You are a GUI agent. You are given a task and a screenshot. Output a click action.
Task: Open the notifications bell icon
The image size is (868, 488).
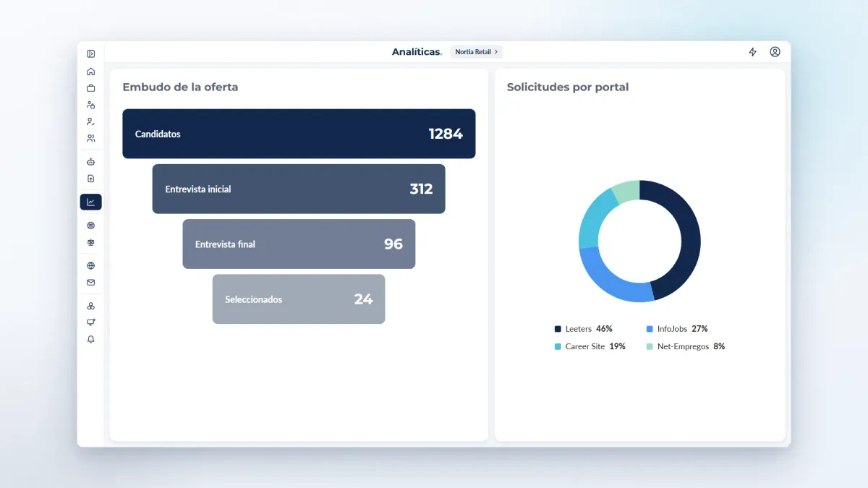tap(91, 339)
